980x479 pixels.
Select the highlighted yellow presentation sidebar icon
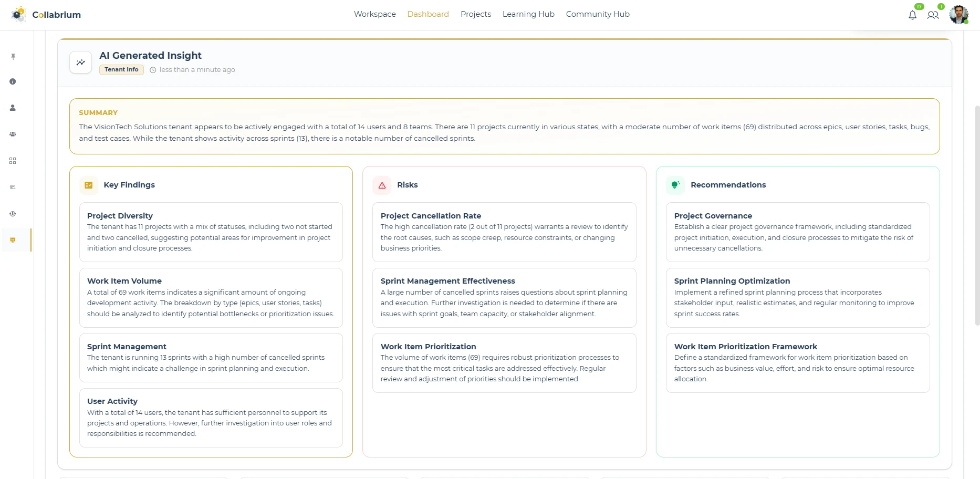point(13,240)
